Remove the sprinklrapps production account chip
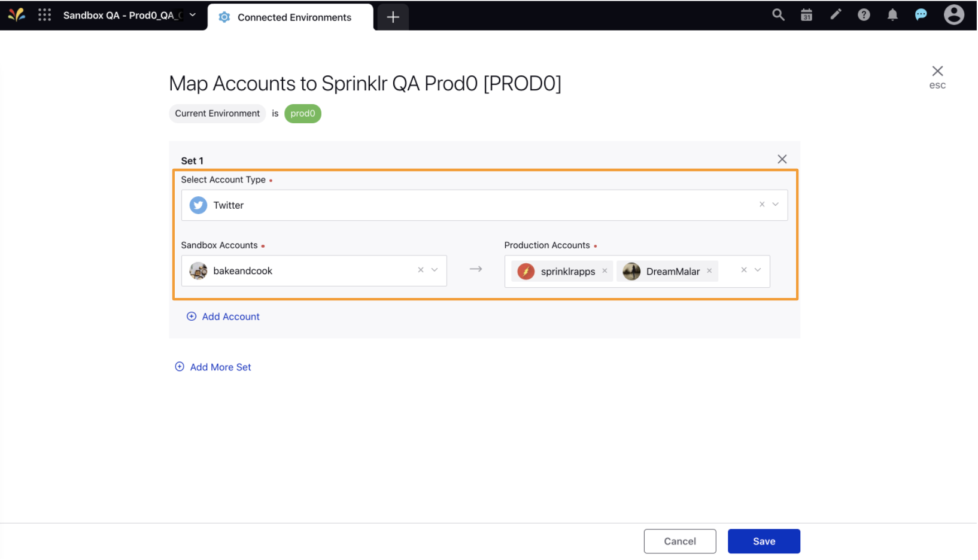 tap(605, 271)
